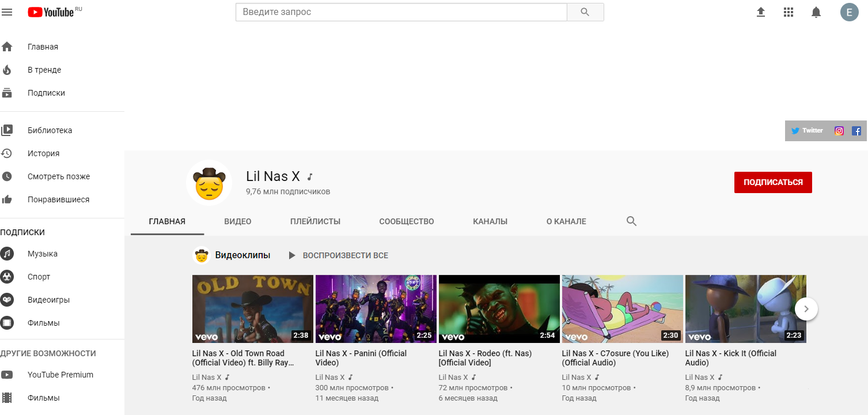868x415 pixels.
Task: Click the ПОДПИСАТЬСЯ subscribe button
Action: 773,182
